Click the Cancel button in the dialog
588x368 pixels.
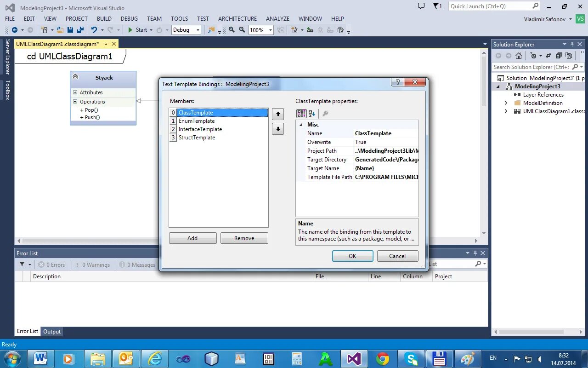[x=397, y=256]
